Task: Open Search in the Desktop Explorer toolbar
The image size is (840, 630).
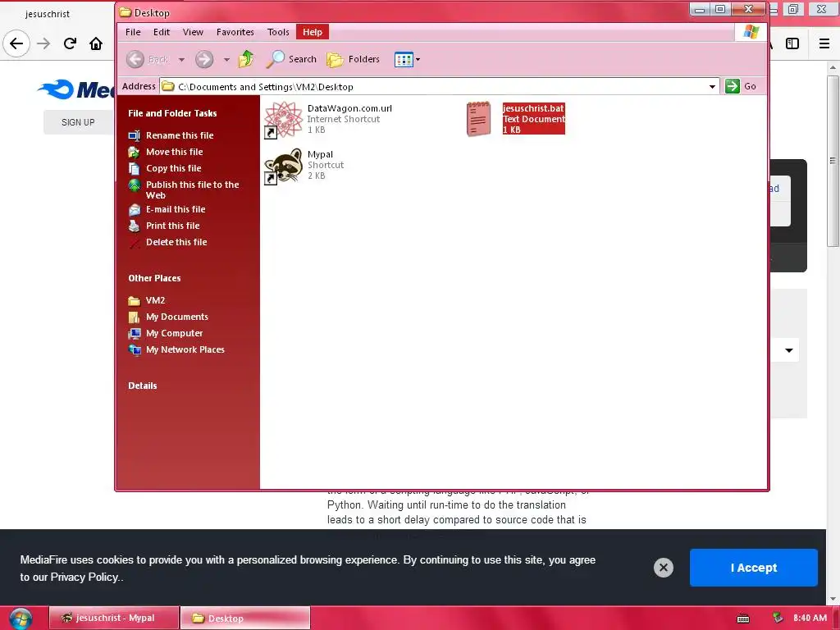Action: pyautogui.click(x=292, y=59)
